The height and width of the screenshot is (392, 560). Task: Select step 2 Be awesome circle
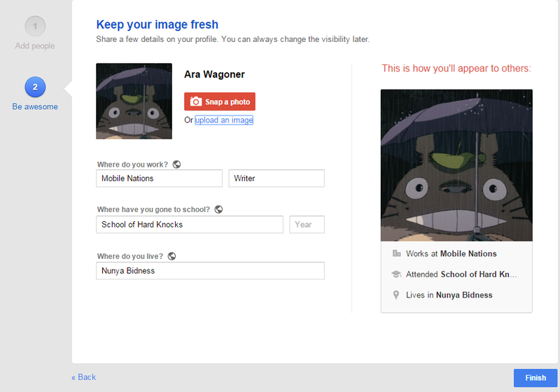(x=35, y=87)
